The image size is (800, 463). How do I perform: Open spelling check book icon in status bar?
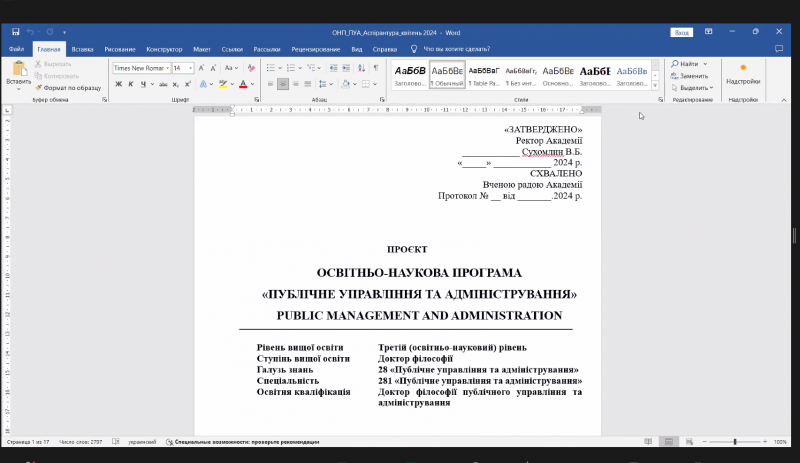[x=116, y=442]
